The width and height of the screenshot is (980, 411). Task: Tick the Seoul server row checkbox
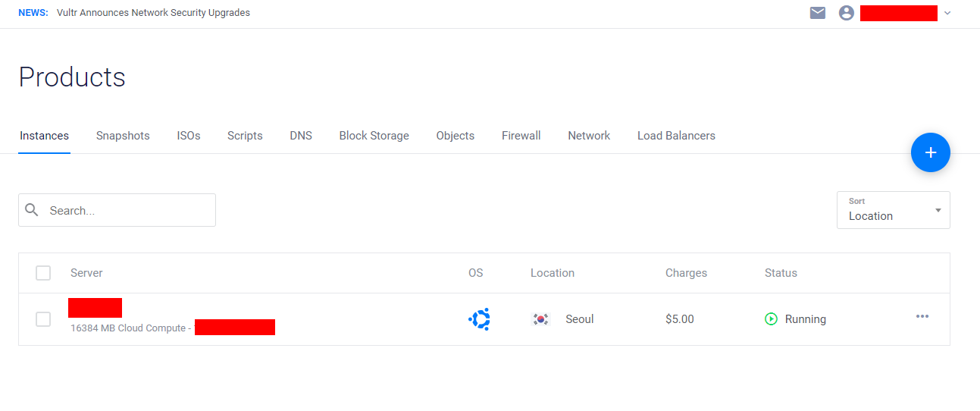(x=43, y=319)
